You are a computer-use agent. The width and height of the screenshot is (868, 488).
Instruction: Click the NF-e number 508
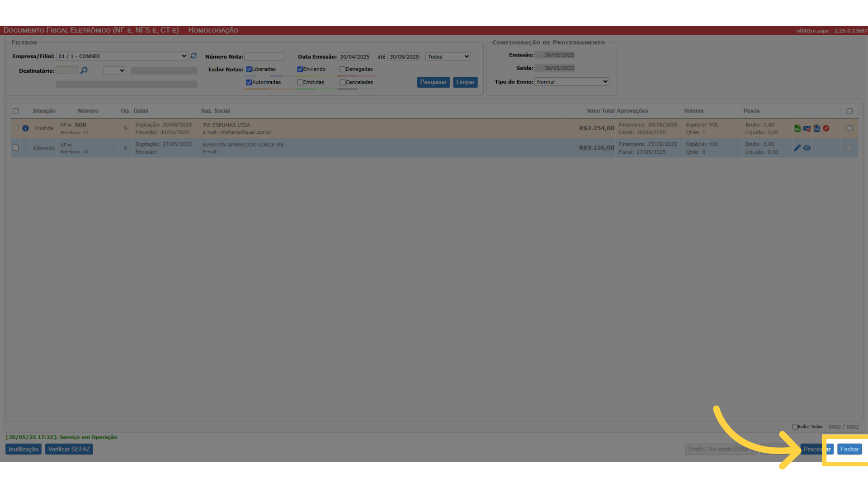tap(80, 125)
